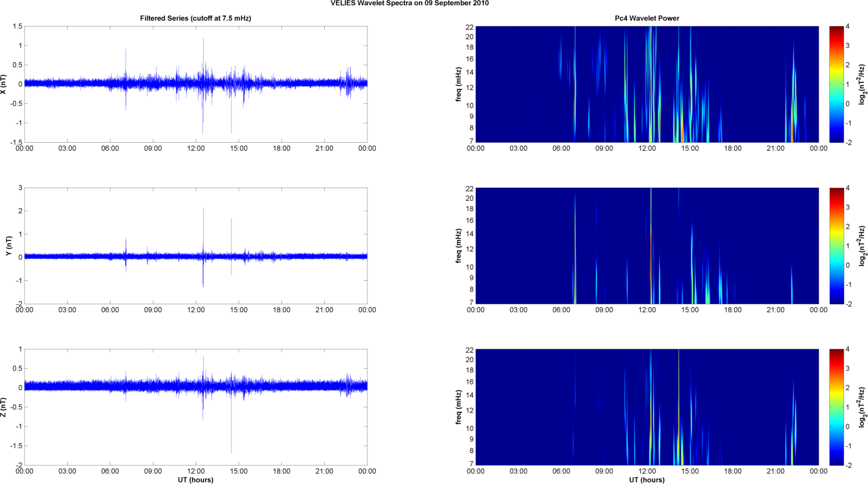Click the main title 'VELIES Wavelet Spectra'
868x484 pixels.
pos(409,3)
